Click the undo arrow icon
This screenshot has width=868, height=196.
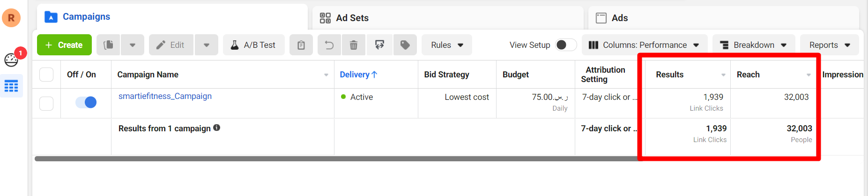[329, 45]
